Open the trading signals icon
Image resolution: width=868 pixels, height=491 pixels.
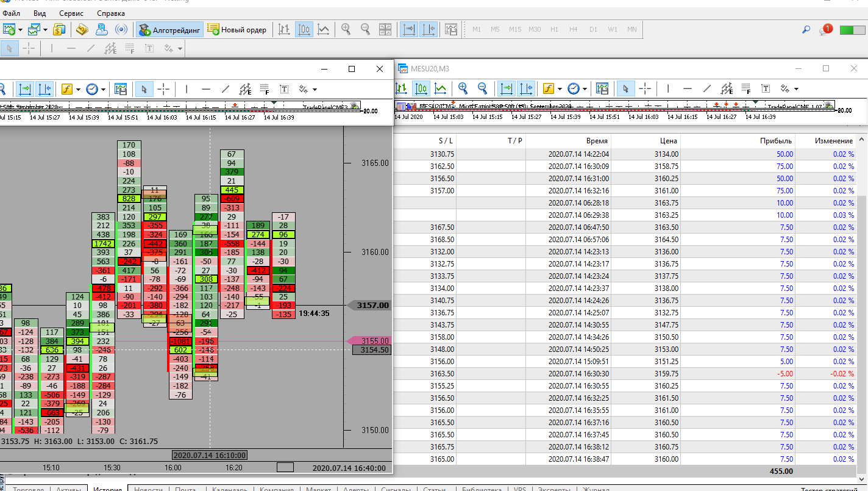tap(121, 29)
